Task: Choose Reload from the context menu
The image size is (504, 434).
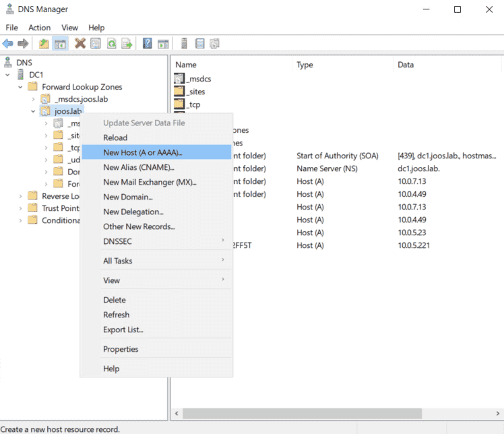Action: [x=156, y=137]
